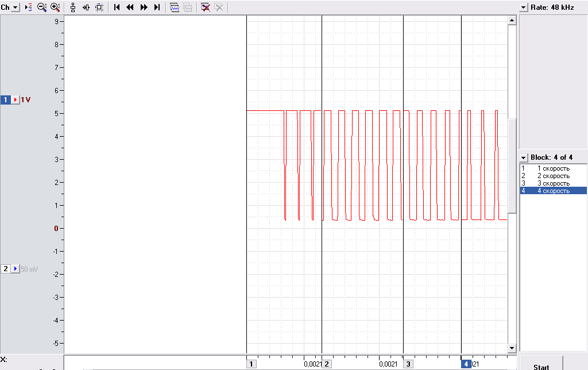Open the Block dropdown arrow
Viewport: 588px width, 370px height.
524,157
